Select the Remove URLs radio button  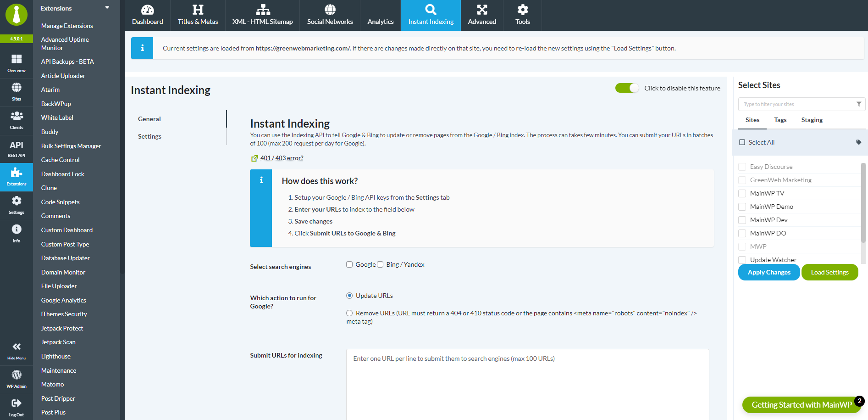349,313
